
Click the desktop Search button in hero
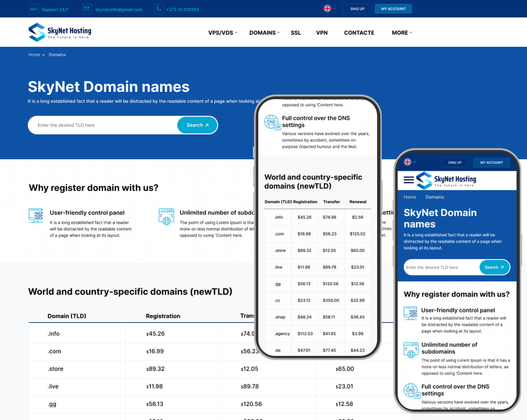point(197,125)
